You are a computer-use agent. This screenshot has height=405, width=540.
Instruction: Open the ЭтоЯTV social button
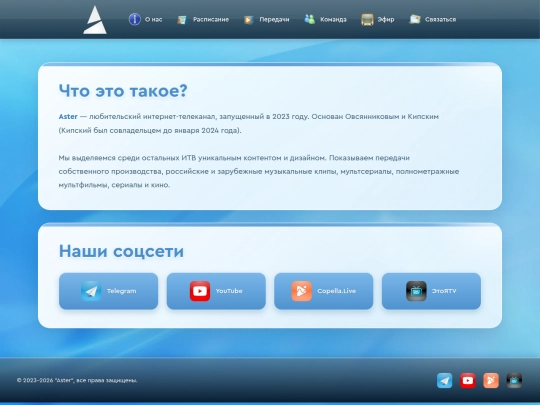[432, 291]
